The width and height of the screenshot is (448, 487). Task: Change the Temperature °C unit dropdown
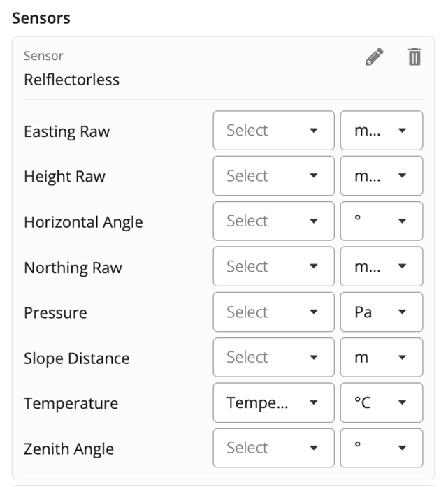pos(382,402)
